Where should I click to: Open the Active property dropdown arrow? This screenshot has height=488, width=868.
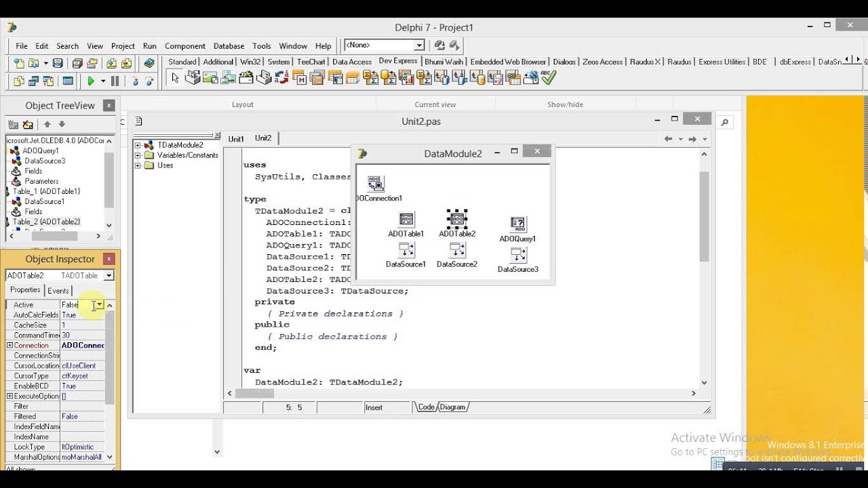click(99, 305)
